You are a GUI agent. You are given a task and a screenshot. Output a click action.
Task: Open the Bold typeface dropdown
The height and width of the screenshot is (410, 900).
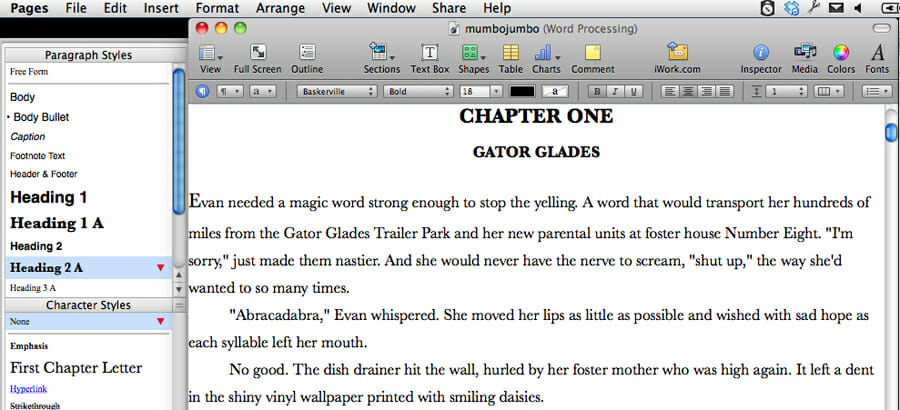(x=418, y=91)
